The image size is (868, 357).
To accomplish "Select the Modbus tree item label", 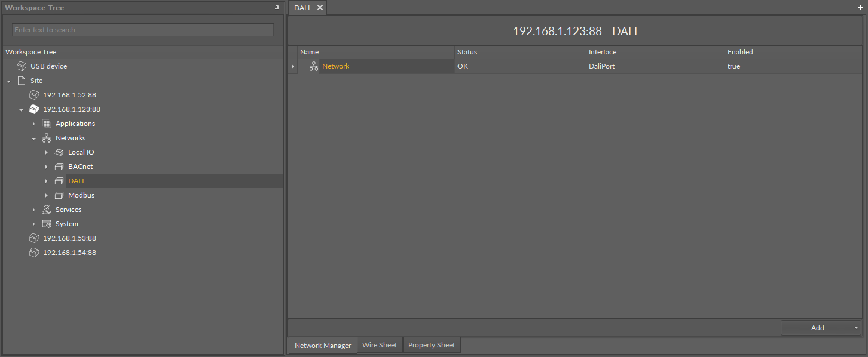I will [81, 195].
